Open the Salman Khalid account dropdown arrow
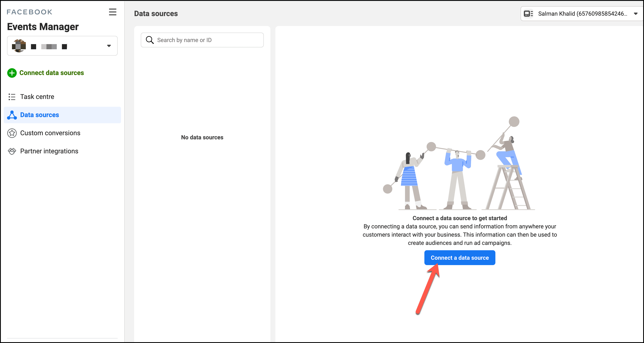Image resolution: width=644 pixels, height=343 pixels. (636, 14)
